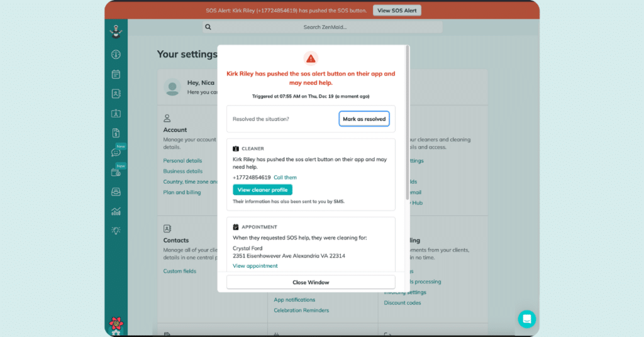Open Celebration Reminders link
This screenshot has height=337, width=644.
[301, 311]
